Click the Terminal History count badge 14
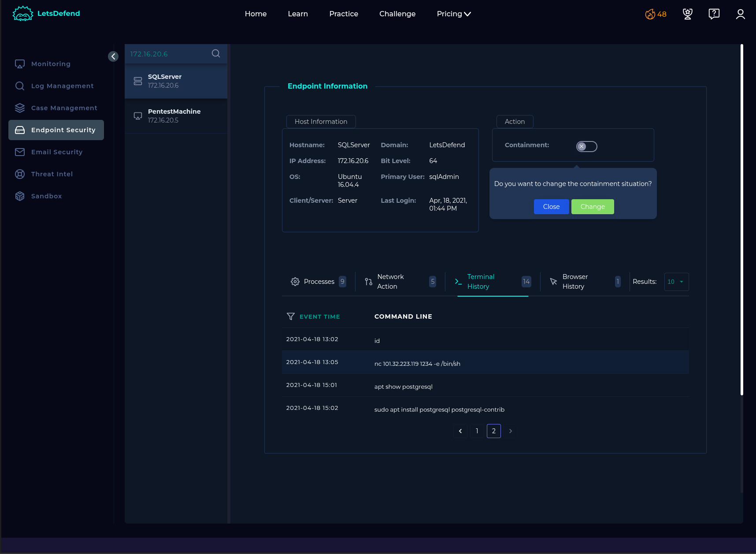Image resolution: width=756 pixels, height=554 pixels. pos(526,282)
